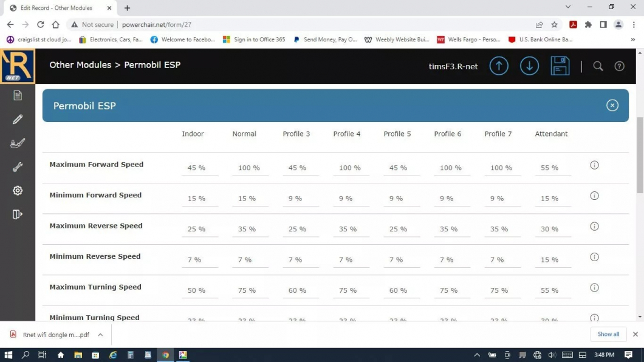Open Sign in to Office 365 bookmark
The width and height of the screenshot is (644, 362).
tap(254, 39)
